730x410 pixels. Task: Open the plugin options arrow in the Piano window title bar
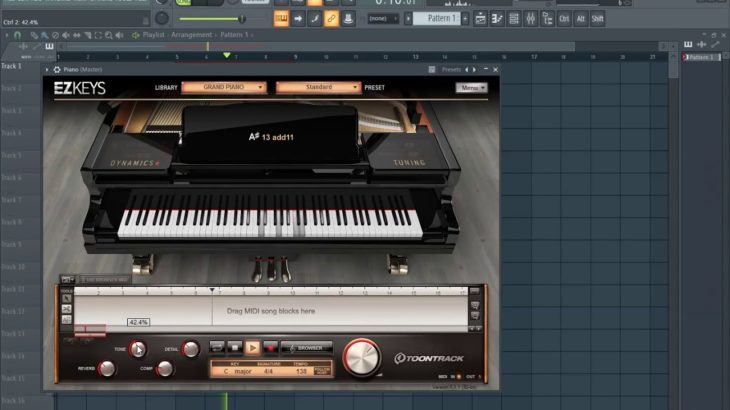tap(47, 70)
